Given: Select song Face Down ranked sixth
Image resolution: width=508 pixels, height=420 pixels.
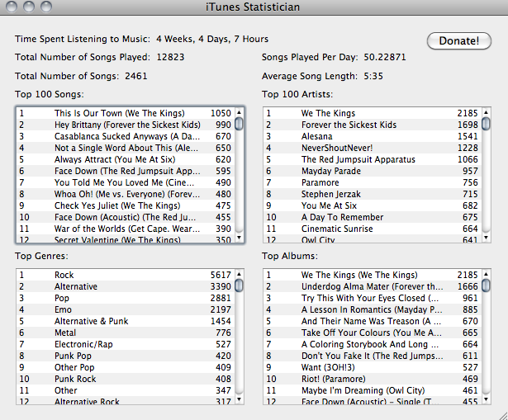Looking at the screenshot, I should click(x=126, y=171).
